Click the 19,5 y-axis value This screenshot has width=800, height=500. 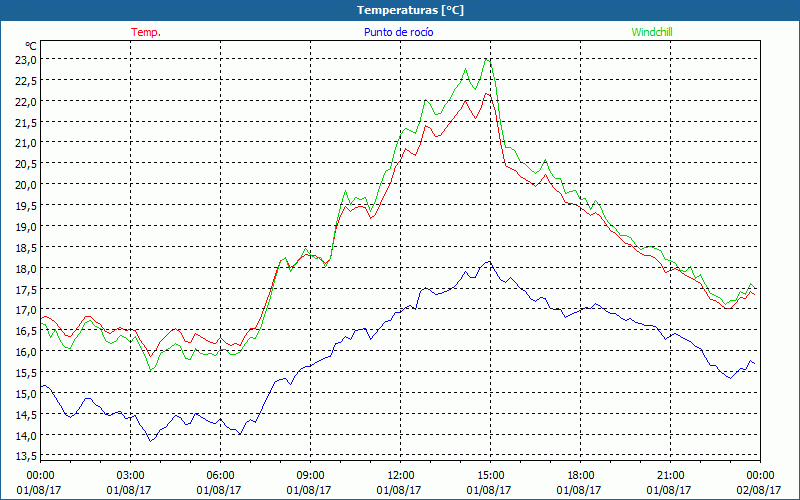point(27,205)
